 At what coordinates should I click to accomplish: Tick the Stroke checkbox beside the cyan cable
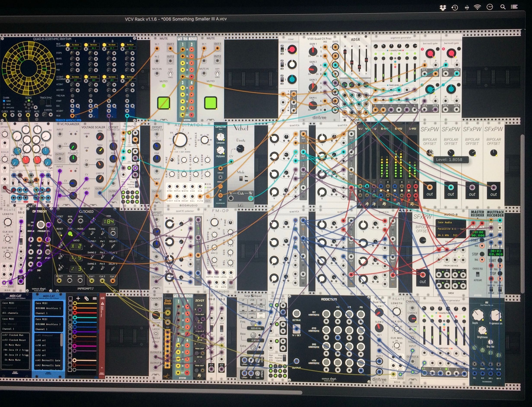70,317
